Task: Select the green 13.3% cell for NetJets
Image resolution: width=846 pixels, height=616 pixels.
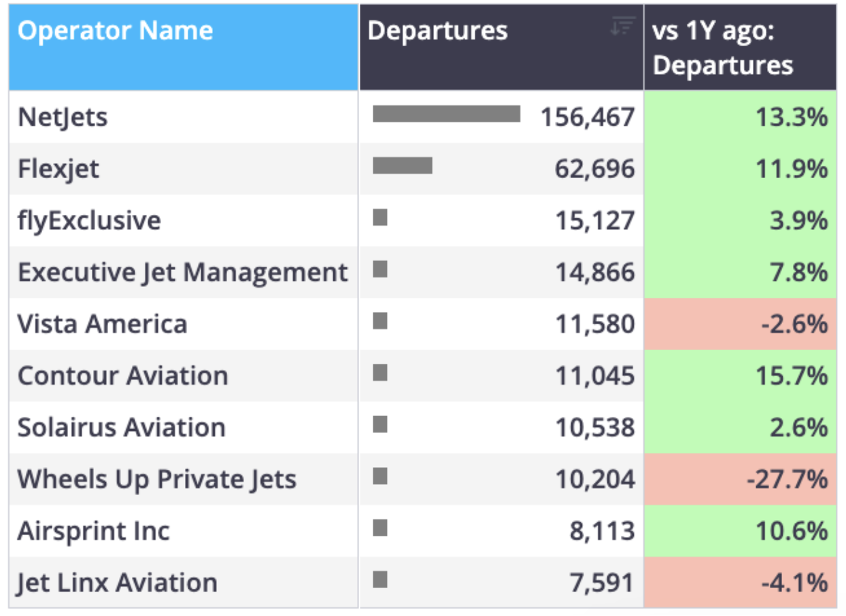Action: coord(741,117)
